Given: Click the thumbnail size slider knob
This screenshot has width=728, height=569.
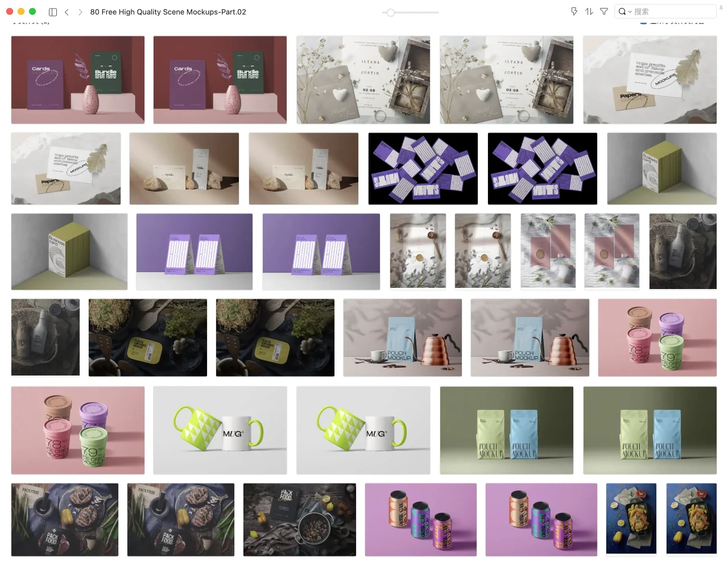Looking at the screenshot, I should [x=391, y=12].
